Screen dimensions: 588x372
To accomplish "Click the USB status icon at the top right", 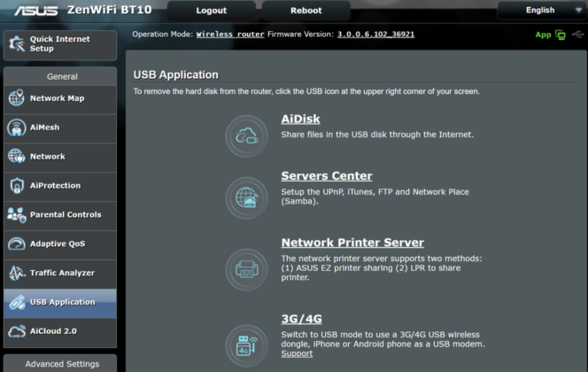I will (578, 35).
